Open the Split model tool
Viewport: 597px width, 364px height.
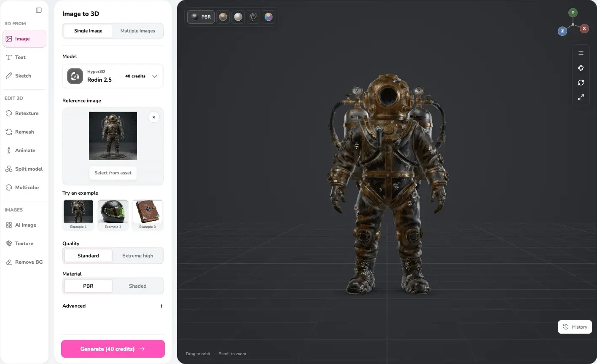(x=24, y=169)
